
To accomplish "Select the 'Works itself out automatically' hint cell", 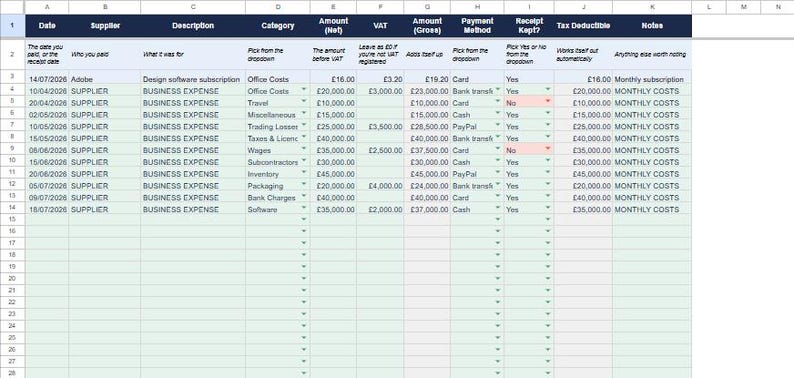I will pyautogui.click(x=583, y=54).
